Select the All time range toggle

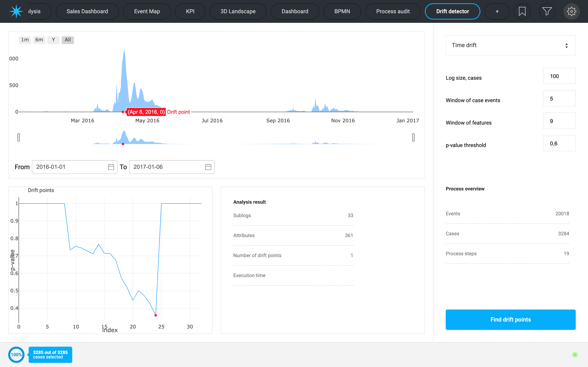(68, 40)
